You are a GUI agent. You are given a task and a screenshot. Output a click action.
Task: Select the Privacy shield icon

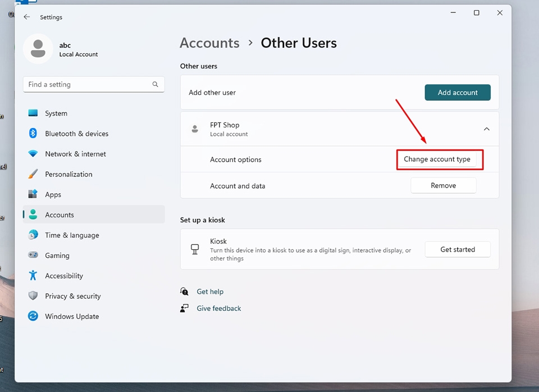coord(33,296)
